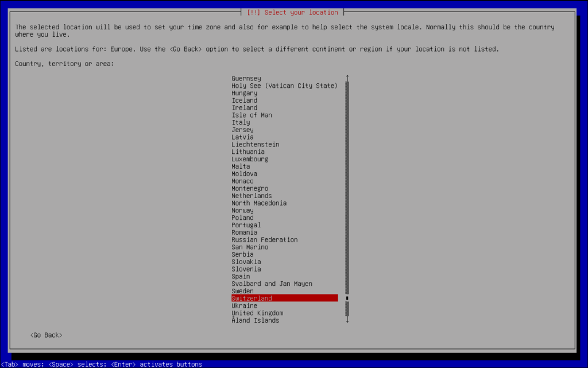Screen dimensions: 588x368
Task: Select Poland from the country list
Action: click(x=242, y=218)
